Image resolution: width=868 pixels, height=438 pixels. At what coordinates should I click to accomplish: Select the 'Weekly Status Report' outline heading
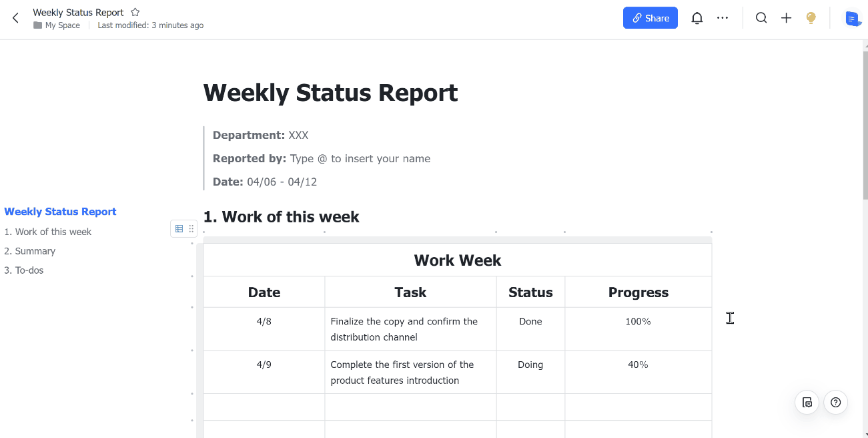(x=60, y=212)
